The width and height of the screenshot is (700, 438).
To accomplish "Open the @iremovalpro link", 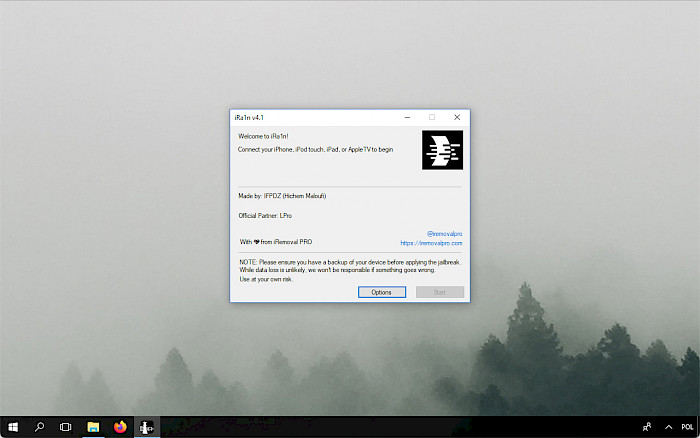I will pyautogui.click(x=444, y=234).
